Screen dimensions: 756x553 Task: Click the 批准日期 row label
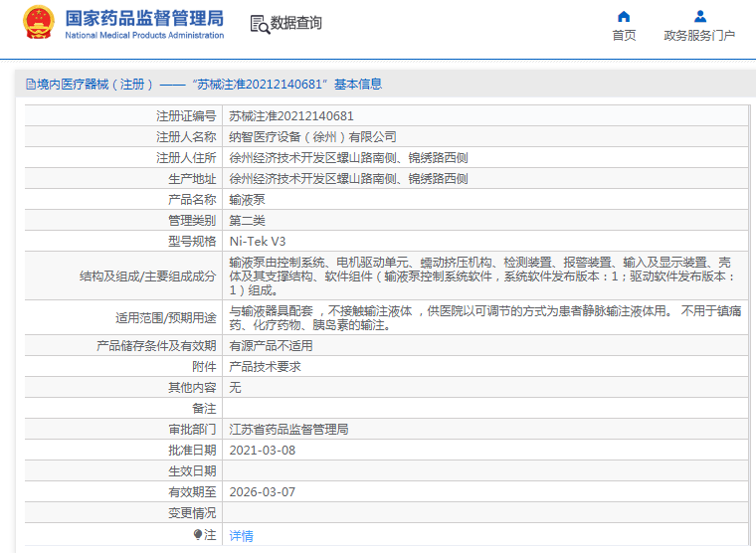pyautogui.click(x=192, y=451)
